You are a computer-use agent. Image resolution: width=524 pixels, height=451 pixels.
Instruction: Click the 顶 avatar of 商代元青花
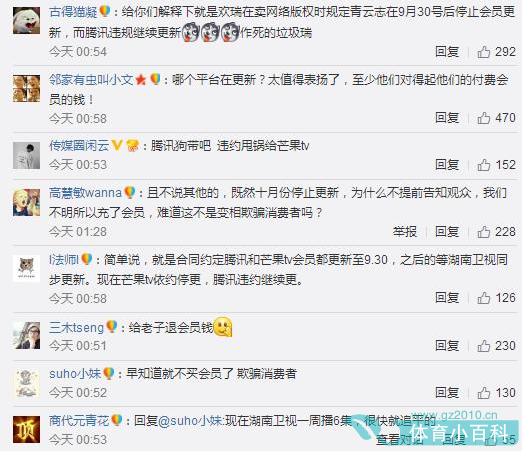tap(26, 430)
